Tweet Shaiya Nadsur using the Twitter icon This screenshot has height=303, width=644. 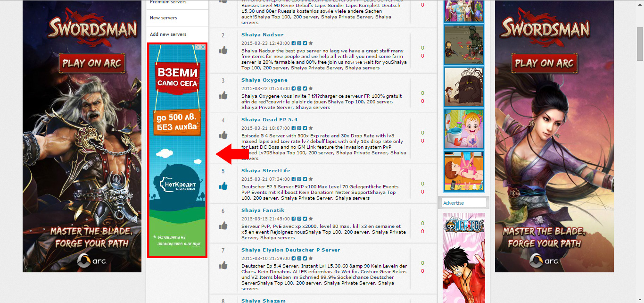point(305,43)
